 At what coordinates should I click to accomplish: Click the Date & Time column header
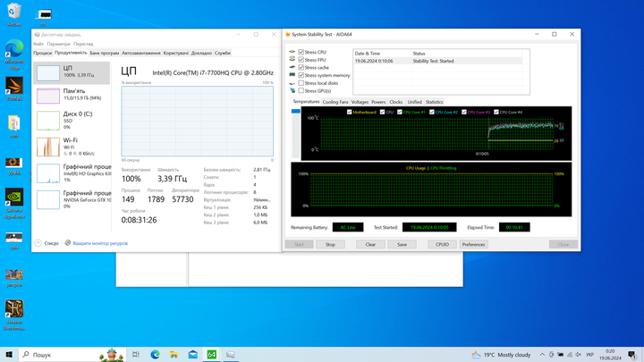[x=383, y=54]
